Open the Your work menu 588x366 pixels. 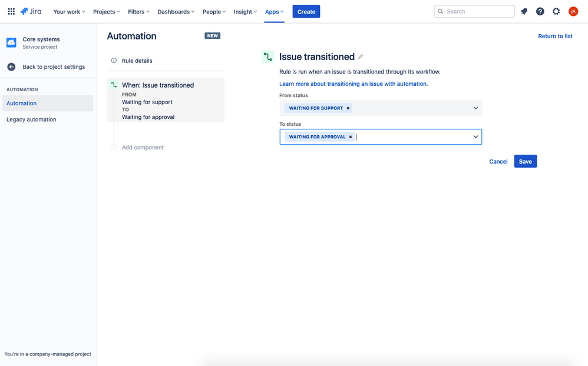pos(69,12)
